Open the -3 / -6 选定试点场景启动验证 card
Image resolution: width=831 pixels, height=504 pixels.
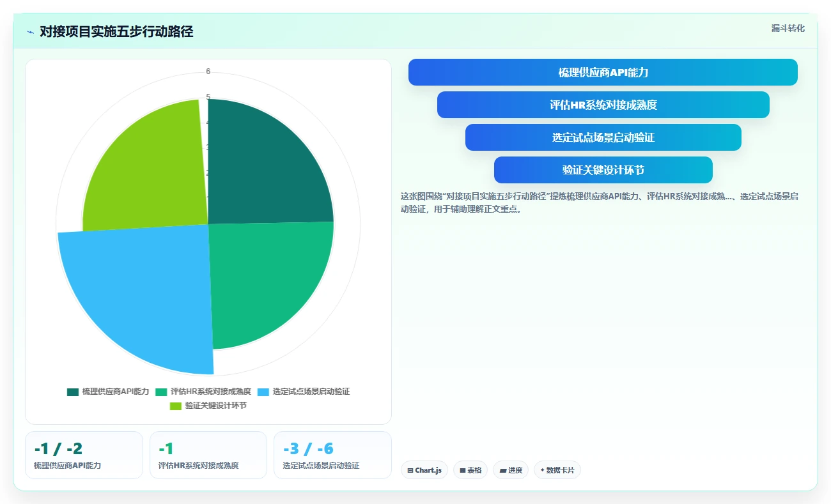[x=332, y=455]
